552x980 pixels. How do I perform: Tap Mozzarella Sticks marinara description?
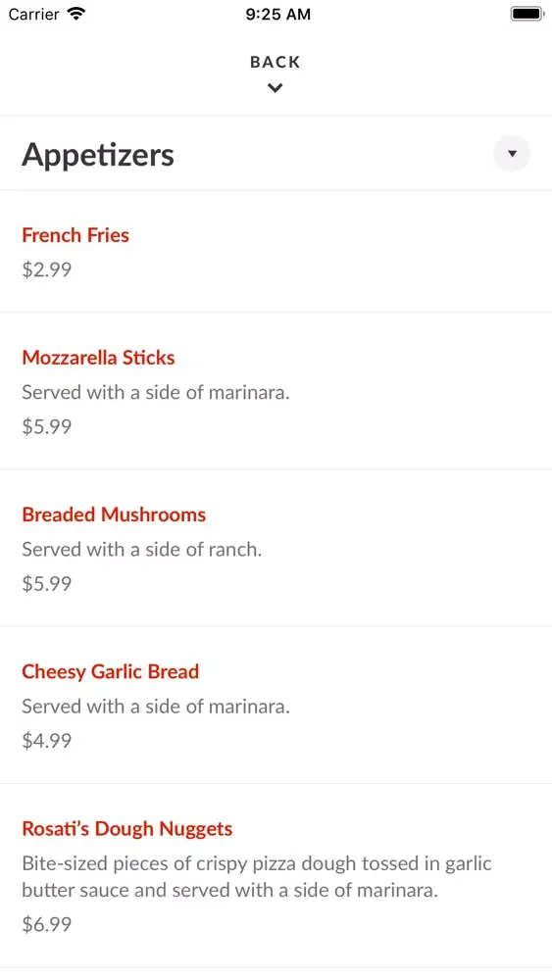pos(156,393)
